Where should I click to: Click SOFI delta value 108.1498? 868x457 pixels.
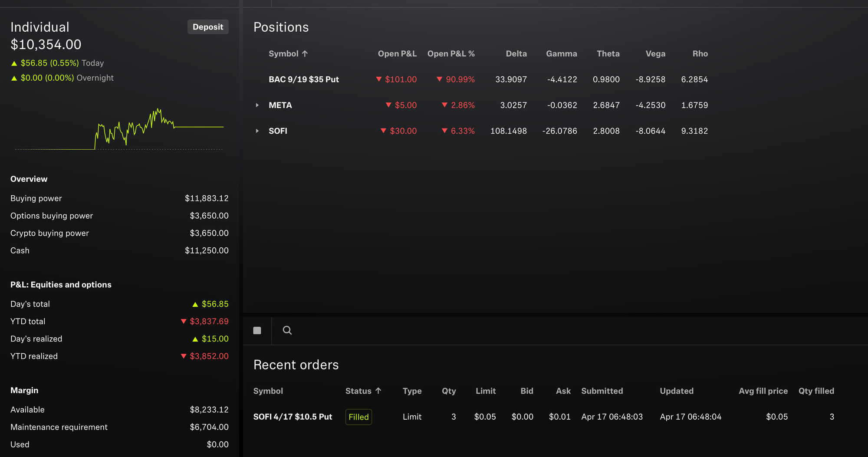coord(508,131)
